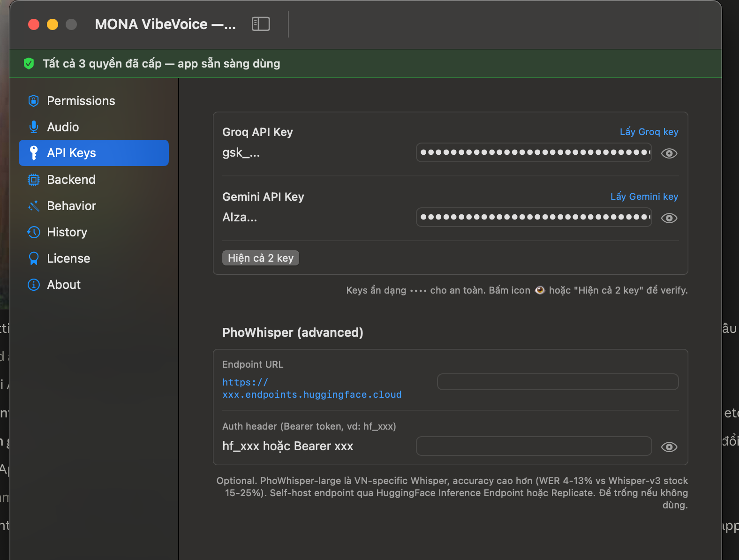This screenshot has height=560, width=739.
Task: Open the "Lấy Groq key" link
Action: pos(649,132)
